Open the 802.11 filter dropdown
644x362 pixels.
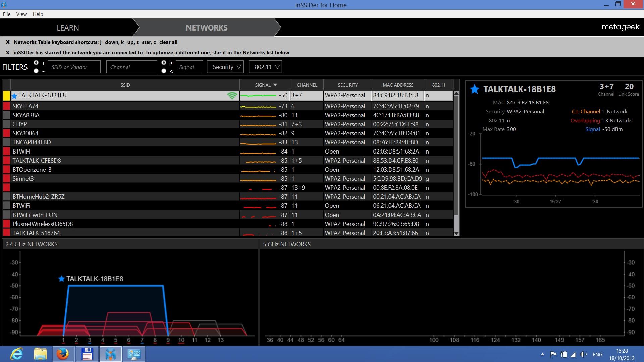[265, 67]
